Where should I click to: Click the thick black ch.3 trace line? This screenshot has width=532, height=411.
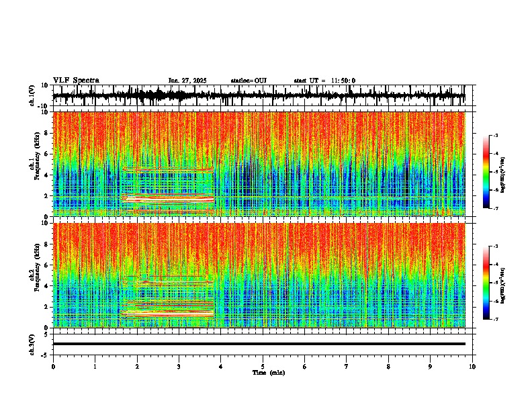pos(259,344)
